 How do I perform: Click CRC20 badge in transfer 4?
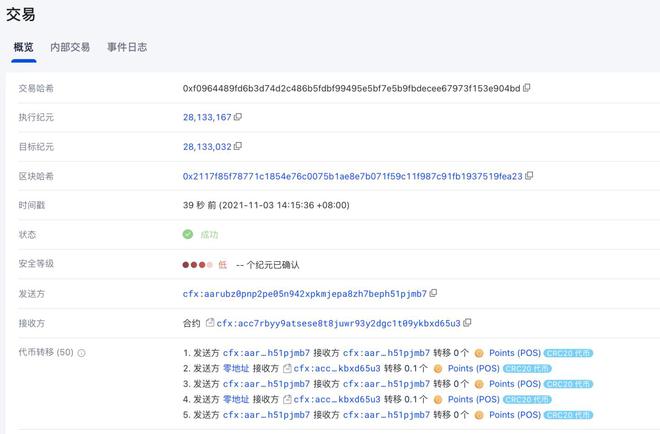[x=527, y=399]
